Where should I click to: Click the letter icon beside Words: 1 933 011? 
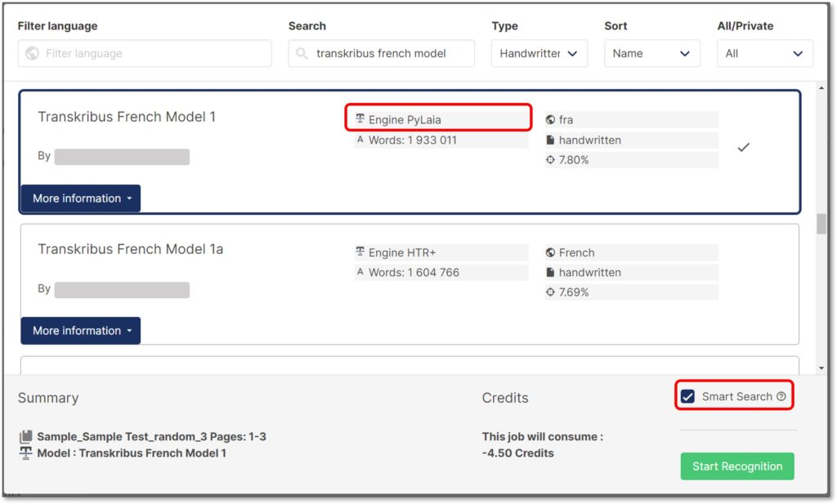pyautogui.click(x=360, y=140)
